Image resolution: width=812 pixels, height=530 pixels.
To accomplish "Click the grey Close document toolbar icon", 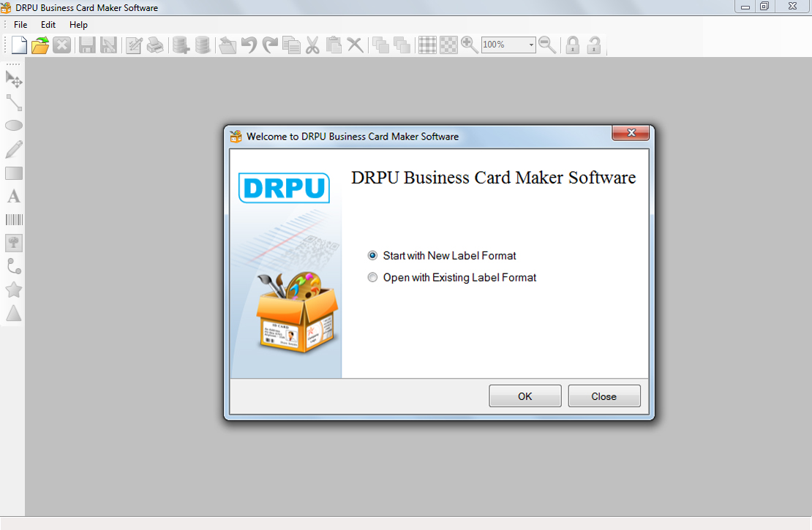I will pyautogui.click(x=61, y=45).
